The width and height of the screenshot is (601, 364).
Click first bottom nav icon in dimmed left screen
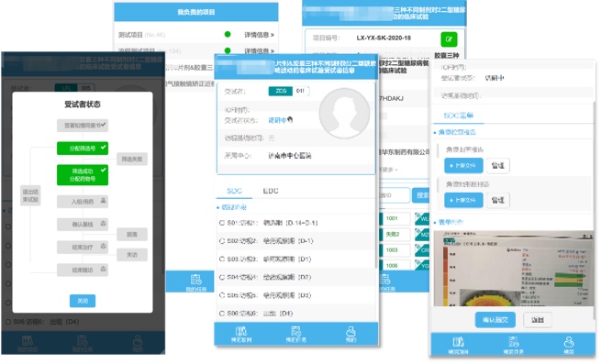[28, 343]
